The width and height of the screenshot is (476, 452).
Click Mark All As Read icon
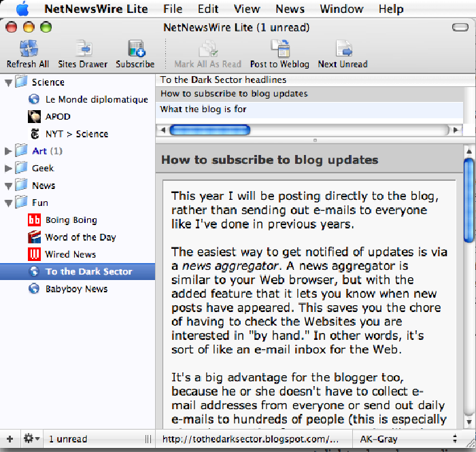[x=208, y=48]
